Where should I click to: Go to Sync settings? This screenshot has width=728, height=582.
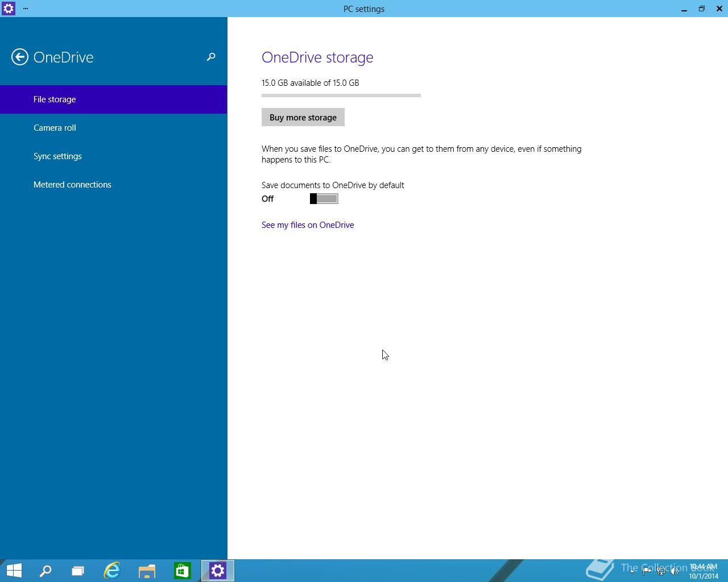coord(114,156)
